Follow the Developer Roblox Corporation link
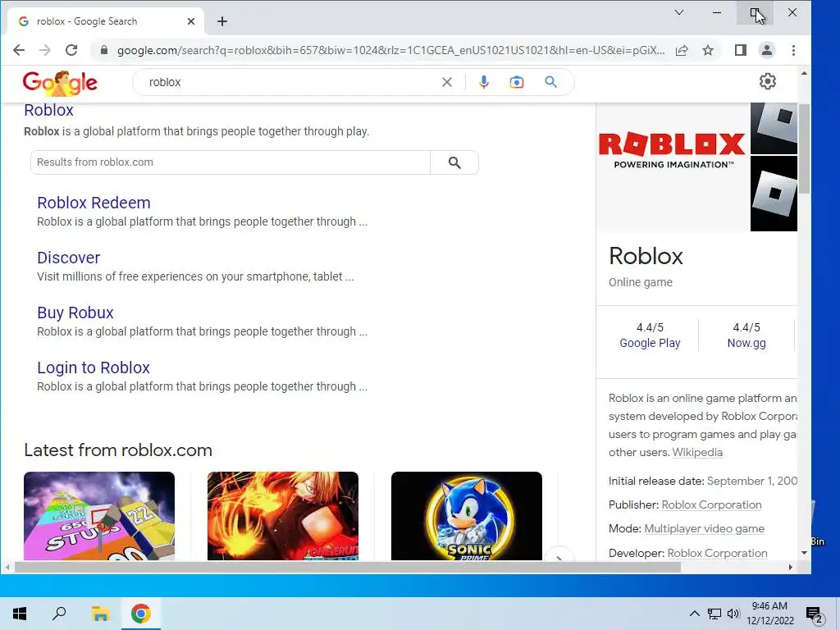This screenshot has width=840, height=630. (x=717, y=553)
